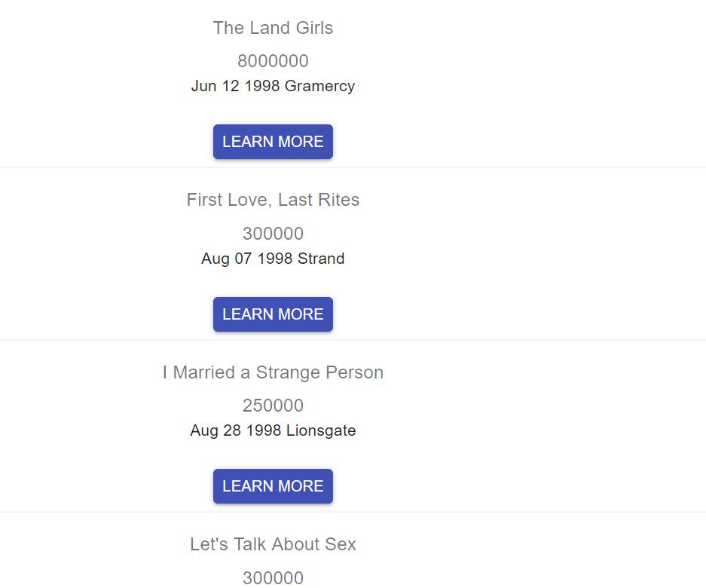This screenshot has width=706, height=588.
Task: Click the Gramercy distributor name
Action: 319,86
